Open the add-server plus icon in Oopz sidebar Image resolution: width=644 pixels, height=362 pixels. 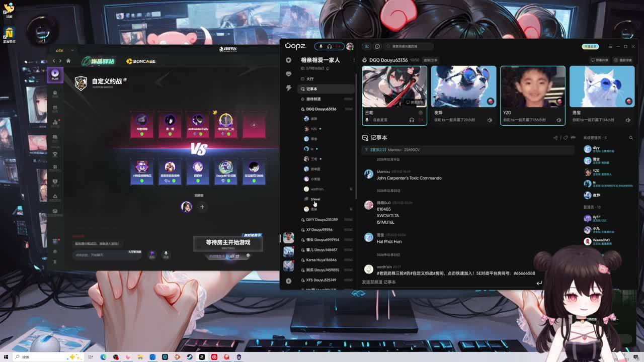click(288, 281)
